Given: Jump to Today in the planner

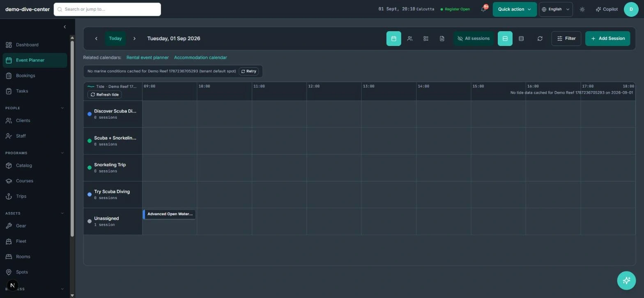Looking at the screenshot, I should click(115, 39).
